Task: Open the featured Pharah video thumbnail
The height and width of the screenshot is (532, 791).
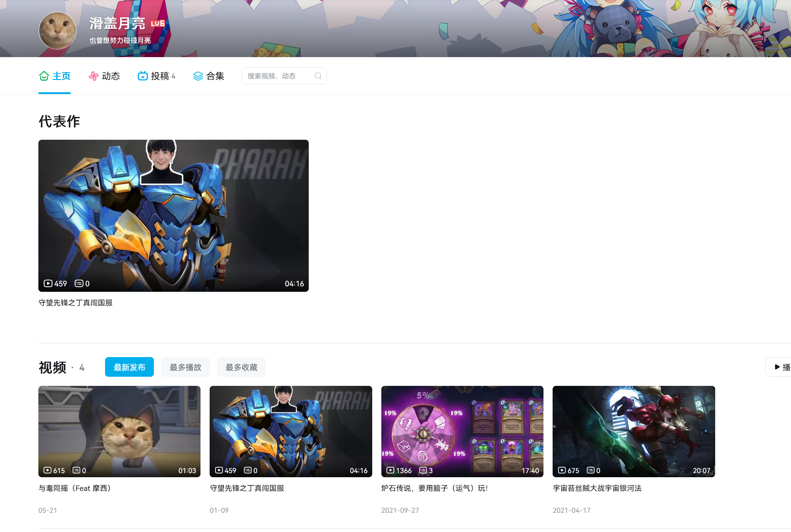Action: click(x=174, y=216)
